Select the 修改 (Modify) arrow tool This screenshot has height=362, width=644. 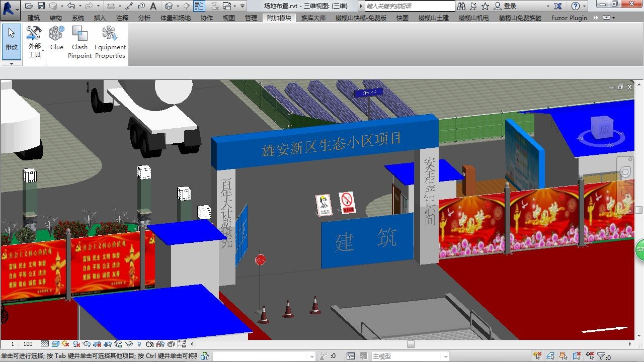[x=11, y=39]
